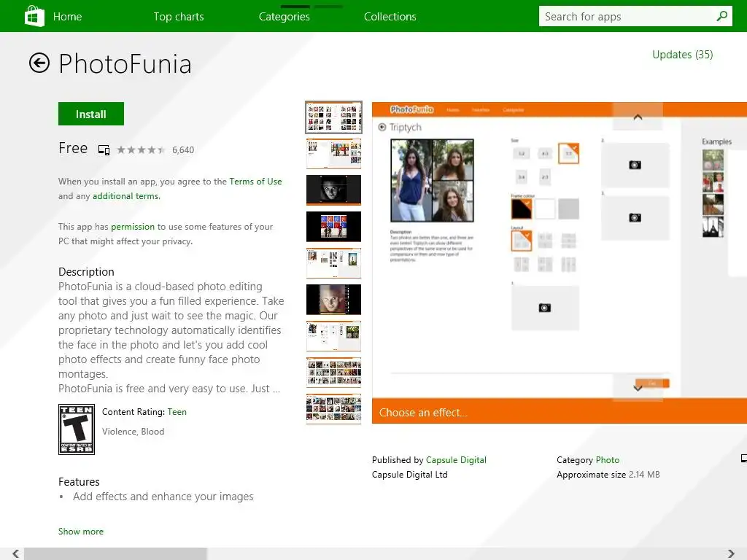Image resolution: width=747 pixels, height=560 pixels.
Task: Click the text Capsule Digital Ltd
Action: (410, 475)
